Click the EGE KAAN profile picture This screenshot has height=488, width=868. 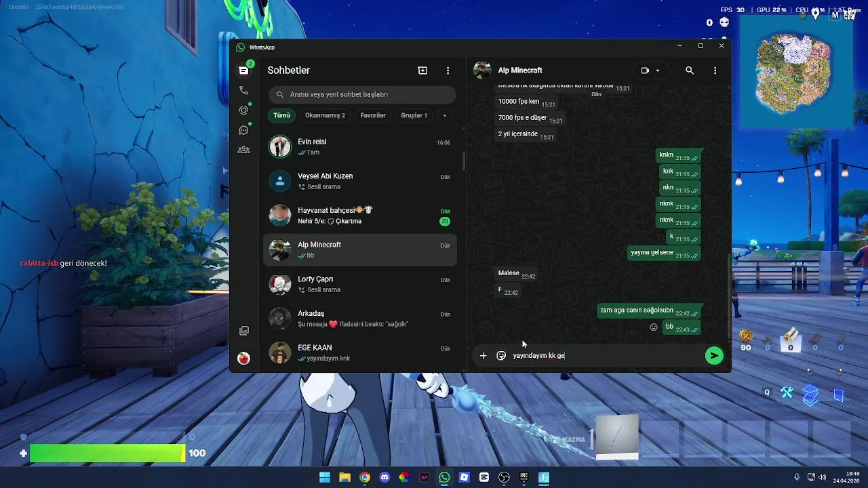click(x=280, y=353)
